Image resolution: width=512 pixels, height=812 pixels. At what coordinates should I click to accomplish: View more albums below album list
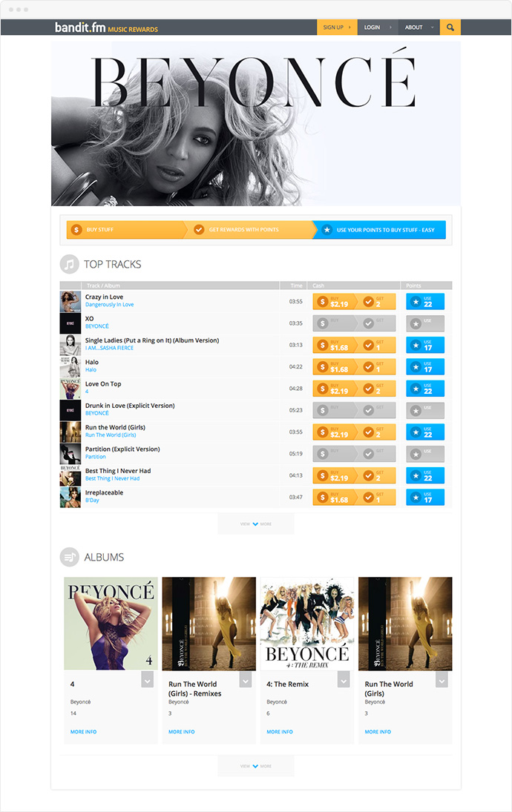256,766
